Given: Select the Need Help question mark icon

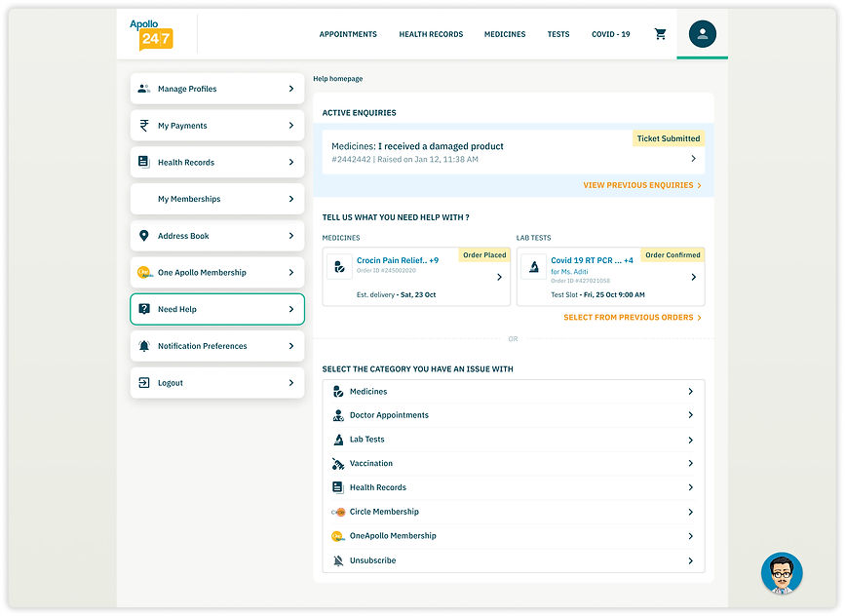Looking at the screenshot, I should tap(142, 309).
